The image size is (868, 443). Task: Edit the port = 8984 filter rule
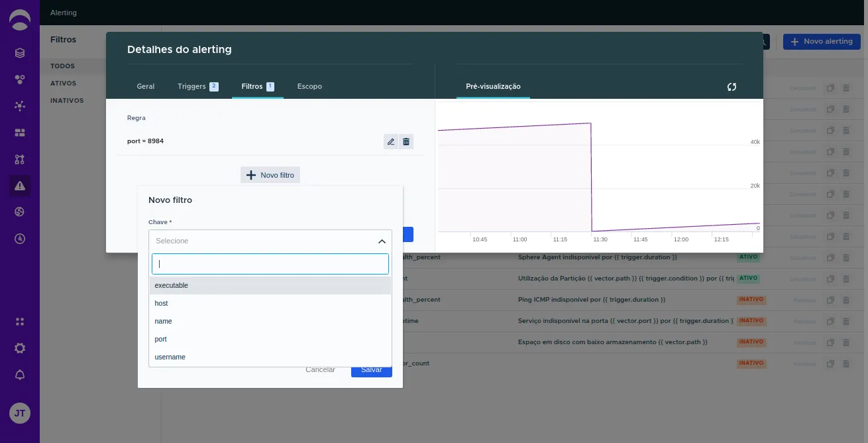(391, 141)
